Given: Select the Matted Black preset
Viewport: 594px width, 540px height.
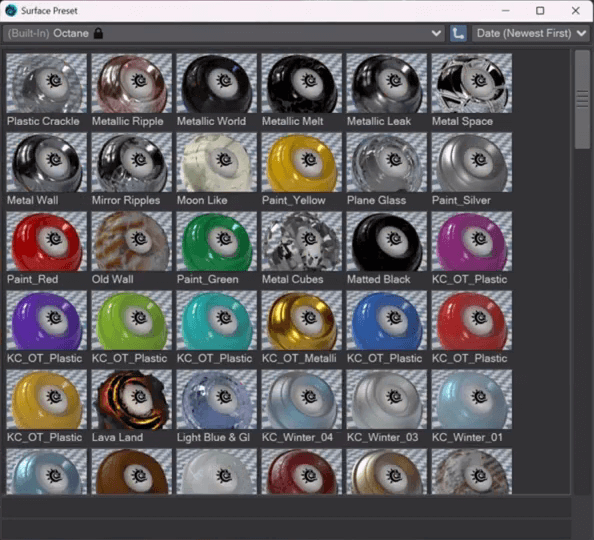Looking at the screenshot, I should (386, 241).
